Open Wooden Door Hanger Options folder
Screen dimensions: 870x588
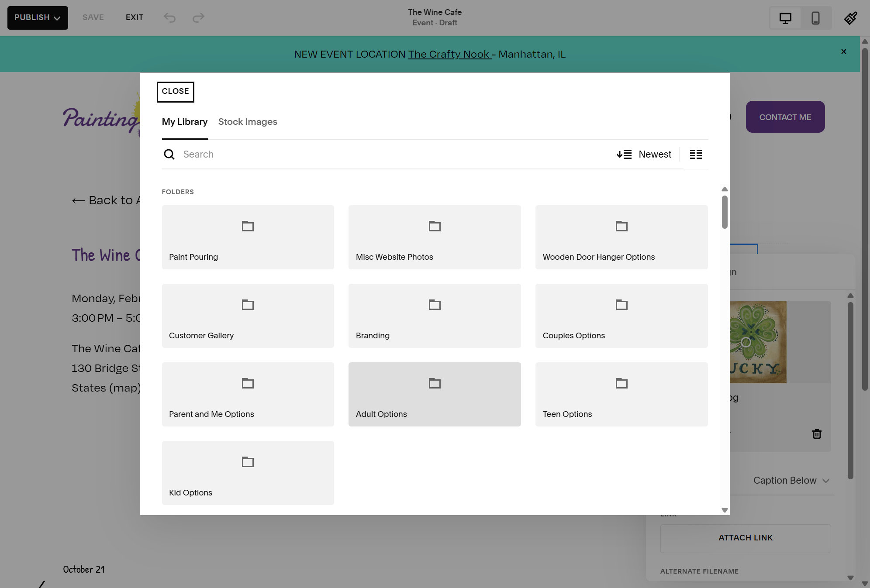pyautogui.click(x=621, y=237)
